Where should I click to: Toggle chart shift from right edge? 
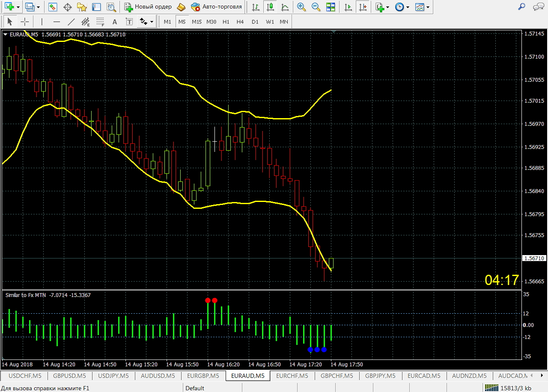click(x=363, y=7)
